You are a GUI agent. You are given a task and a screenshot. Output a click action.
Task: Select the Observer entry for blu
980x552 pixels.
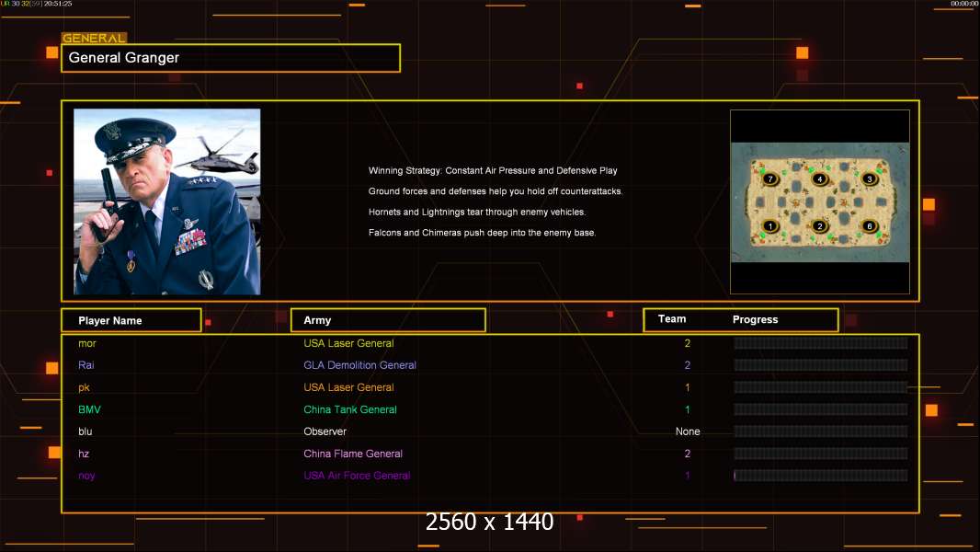pyautogui.click(x=325, y=431)
